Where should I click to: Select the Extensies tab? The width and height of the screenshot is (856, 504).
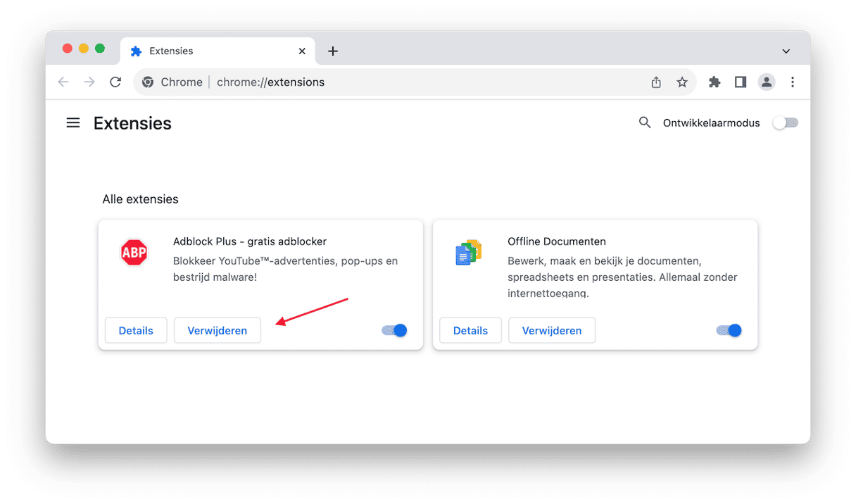coord(218,51)
